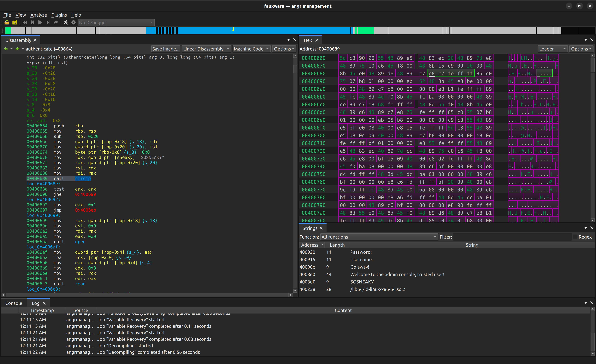Click the save database toolbar icon
The image size is (596, 364).
coord(15,22)
